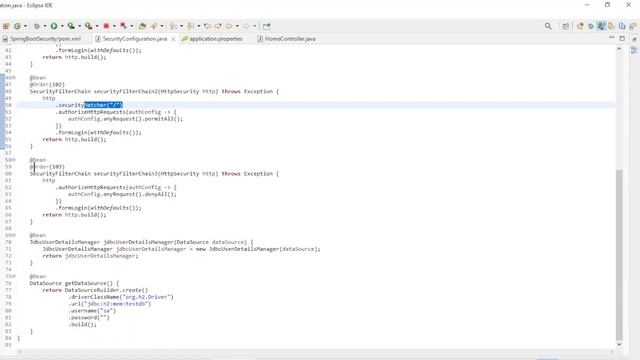Viewport: 640px width, 360px height.
Task: Click the Coverage run icon
Action: (71, 26)
